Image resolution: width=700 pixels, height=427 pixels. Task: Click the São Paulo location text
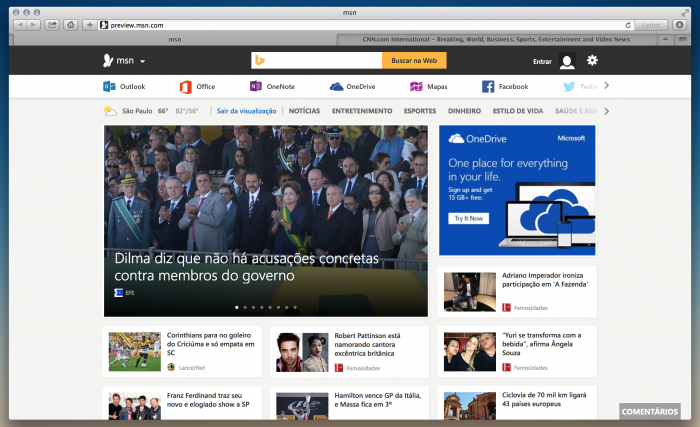(137, 111)
